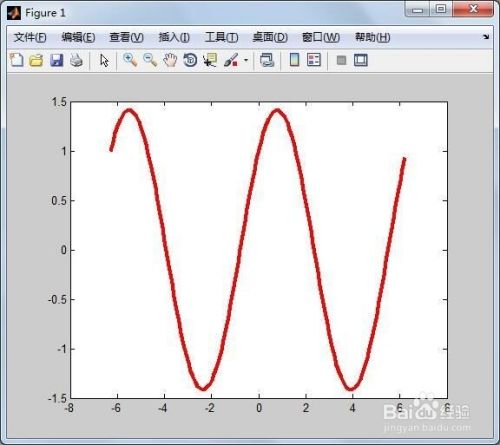The image size is (500, 445).
Task: Click the x-axis tick label -6
Action: coord(116,408)
